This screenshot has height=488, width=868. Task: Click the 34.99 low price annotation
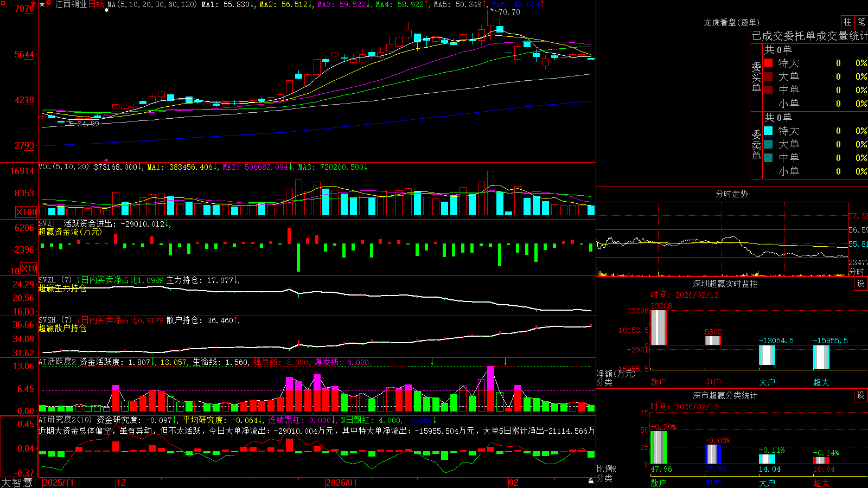88,124
